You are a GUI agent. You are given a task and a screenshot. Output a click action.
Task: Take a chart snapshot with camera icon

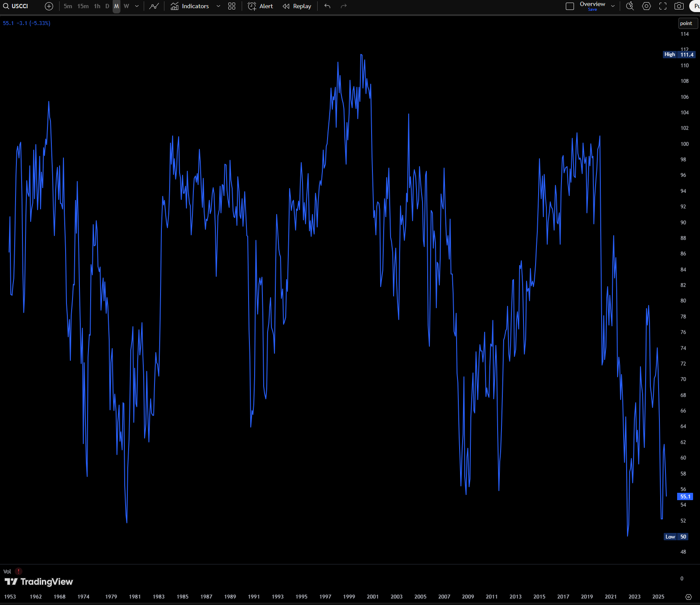click(x=679, y=6)
